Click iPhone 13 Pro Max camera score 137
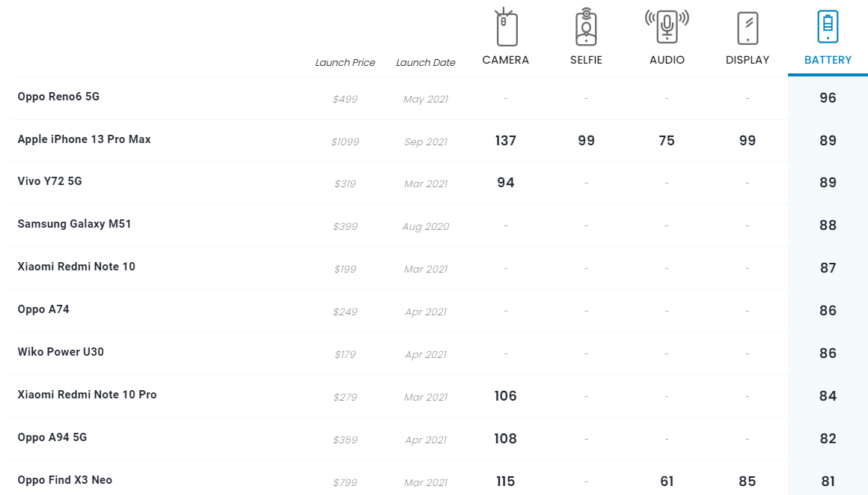This screenshot has width=868, height=495. (506, 141)
